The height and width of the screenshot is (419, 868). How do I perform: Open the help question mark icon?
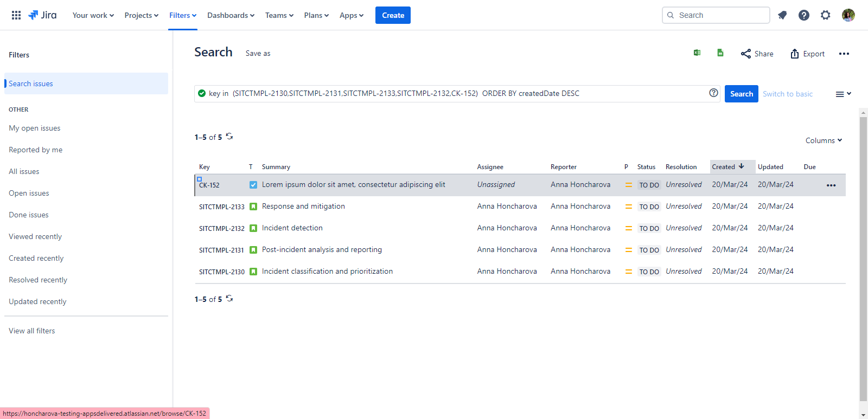[804, 15]
